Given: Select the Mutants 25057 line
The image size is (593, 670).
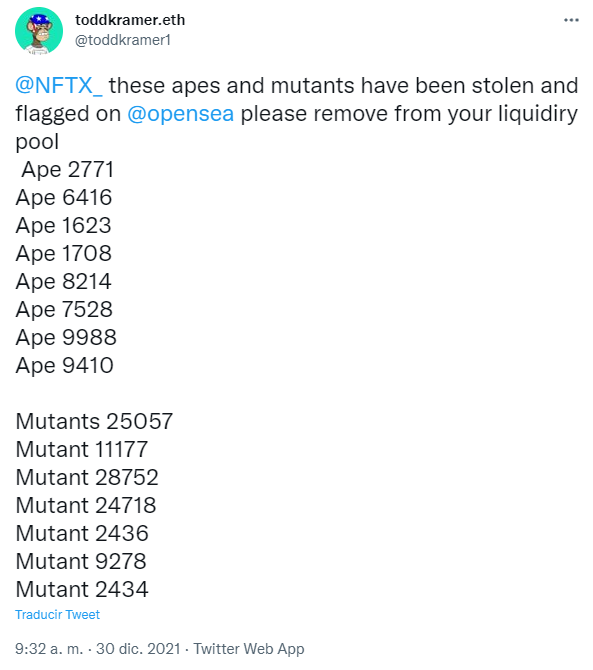Looking at the screenshot, I should tap(94, 421).
